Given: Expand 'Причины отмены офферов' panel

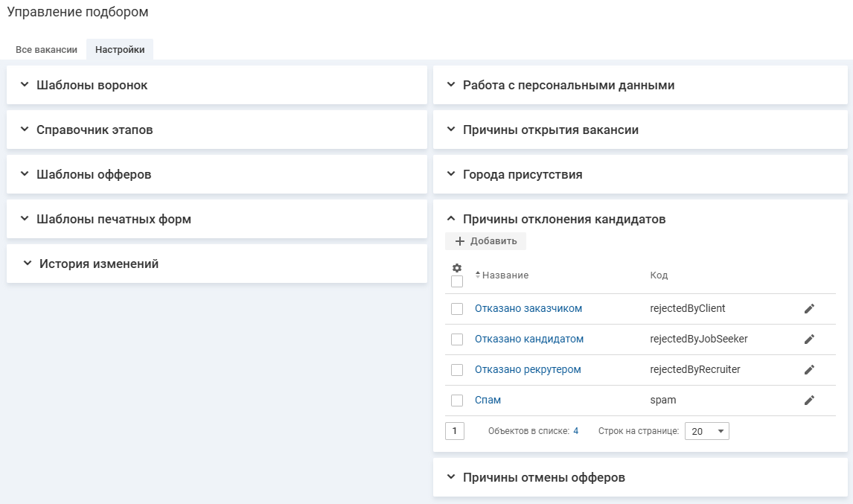Looking at the screenshot, I should click(543, 477).
